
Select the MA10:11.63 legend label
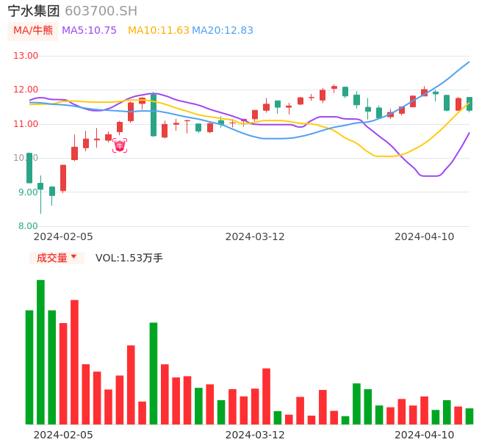[159, 31]
